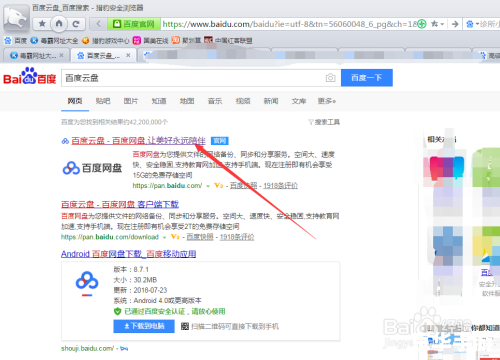Screen dimensions: 500x360
Task: Click the Baidu logo
Action: click(30, 76)
